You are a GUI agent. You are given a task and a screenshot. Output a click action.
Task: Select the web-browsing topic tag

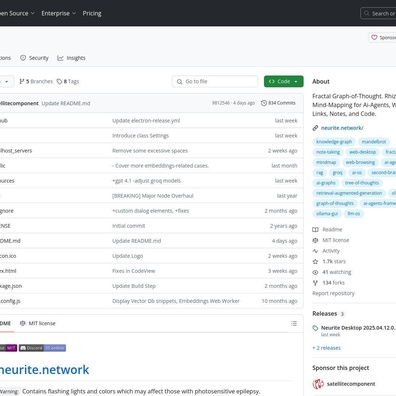(x=360, y=162)
